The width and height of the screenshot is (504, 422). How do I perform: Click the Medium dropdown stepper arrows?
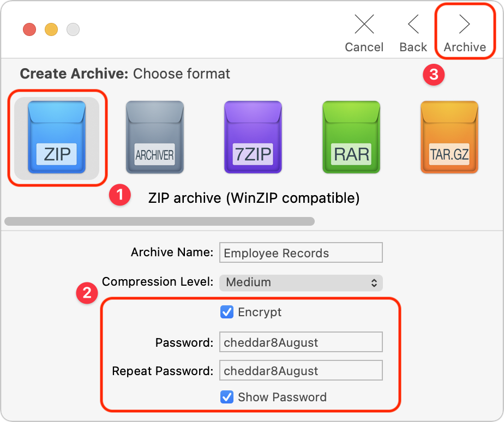(x=374, y=283)
